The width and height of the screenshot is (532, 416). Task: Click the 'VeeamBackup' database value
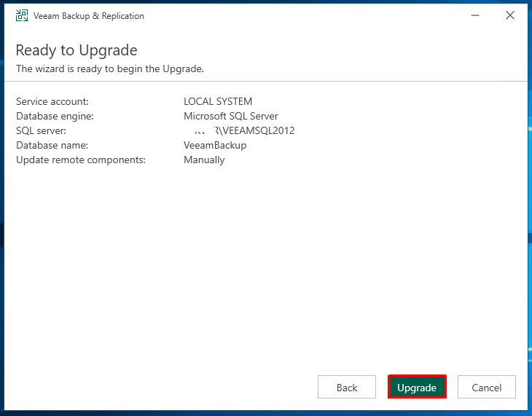click(x=215, y=145)
